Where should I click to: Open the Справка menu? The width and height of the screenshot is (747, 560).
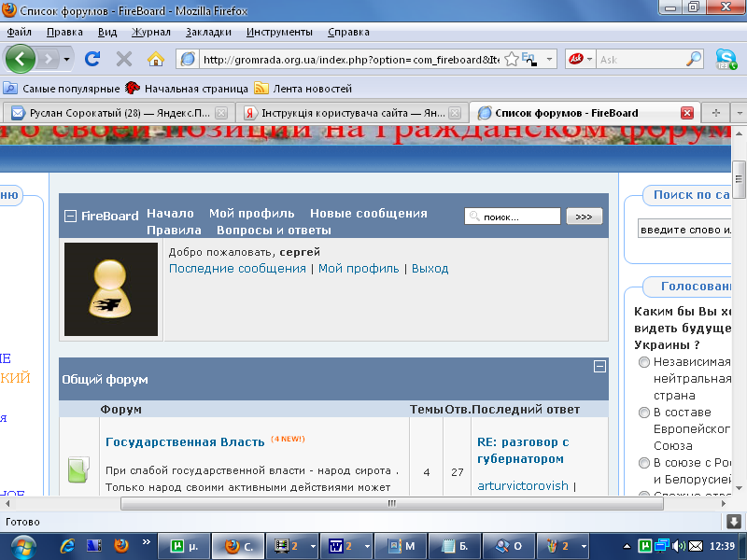tap(348, 32)
